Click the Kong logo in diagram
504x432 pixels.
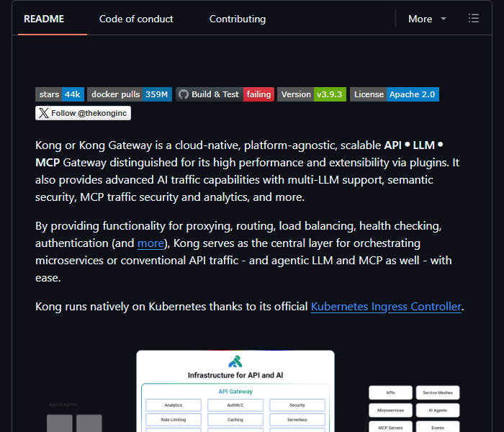(235, 361)
